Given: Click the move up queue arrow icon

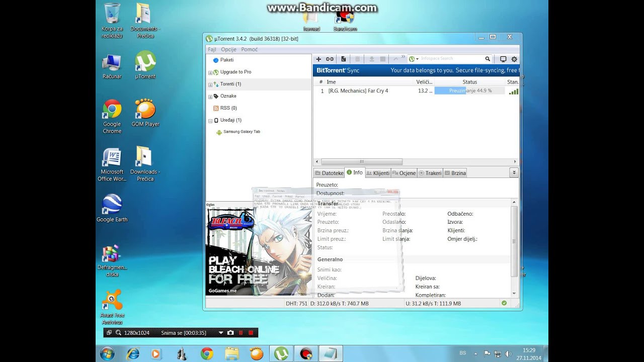Looking at the screenshot, I should pos(395,59).
